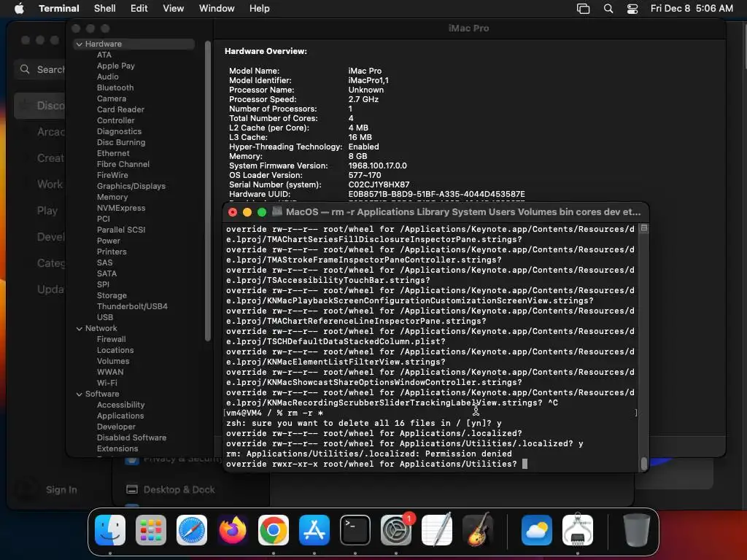Open the Apple menu
This screenshot has height=560, width=747.
(x=19, y=9)
